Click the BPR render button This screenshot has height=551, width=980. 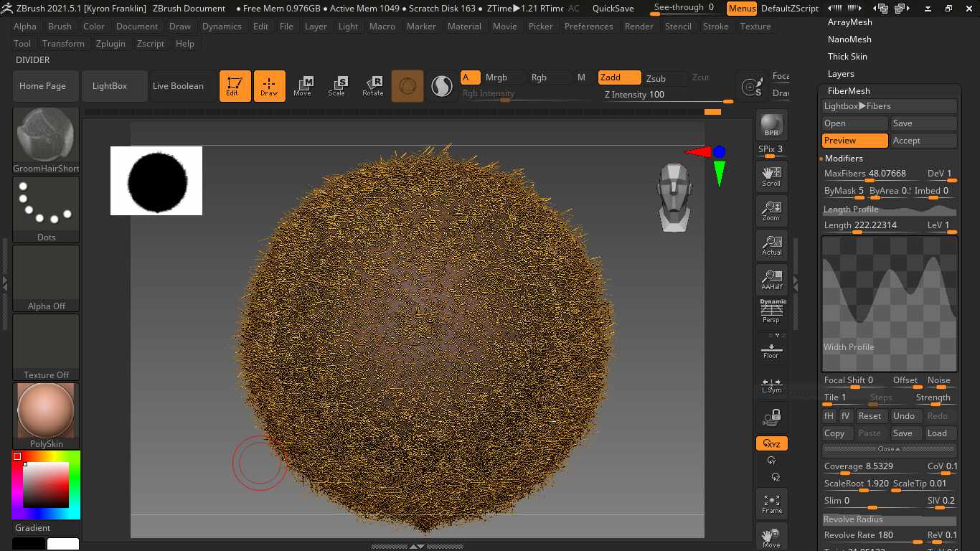click(771, 125)
